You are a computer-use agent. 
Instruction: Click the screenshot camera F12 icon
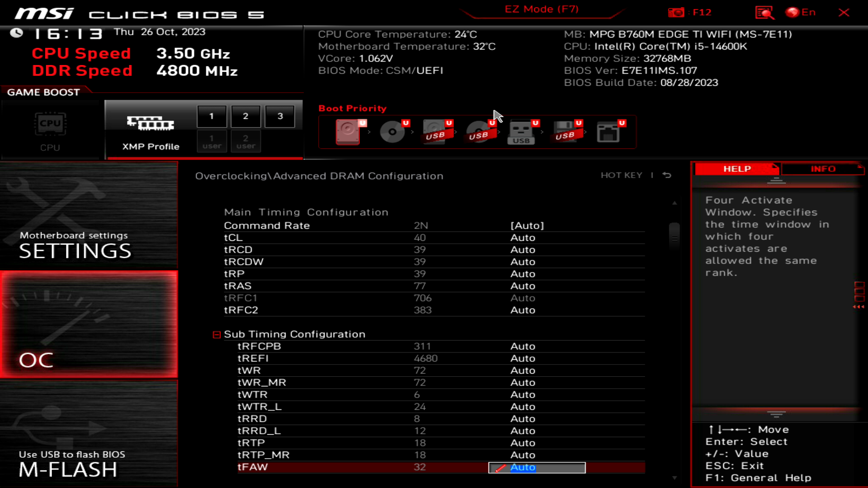point(676,12)
